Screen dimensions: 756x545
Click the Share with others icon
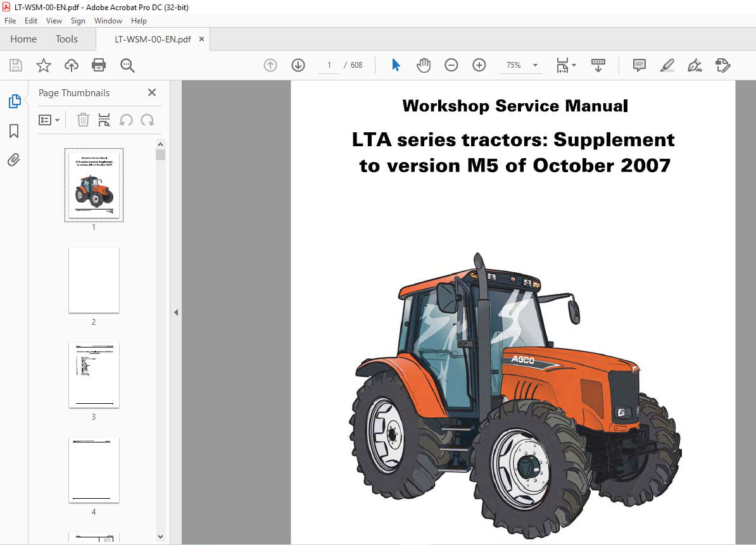pyautogui.click(x=722, y=65)
